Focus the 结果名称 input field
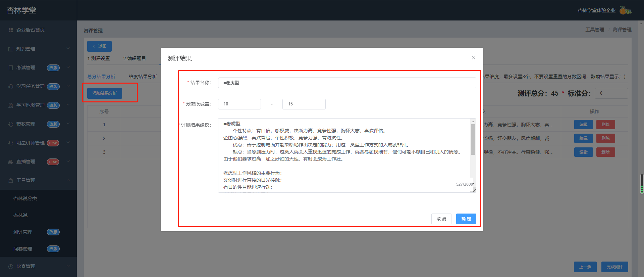This screenshot has width=644, height=277. point(347,83)
